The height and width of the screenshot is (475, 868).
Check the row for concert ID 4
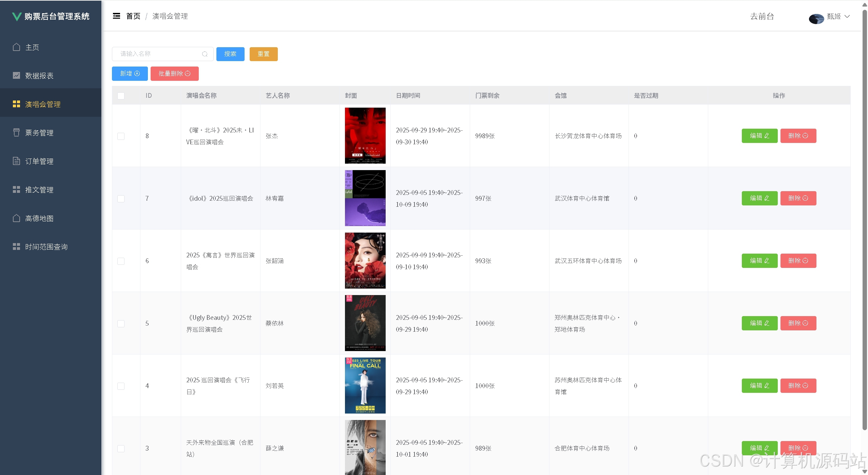point(121,386)
